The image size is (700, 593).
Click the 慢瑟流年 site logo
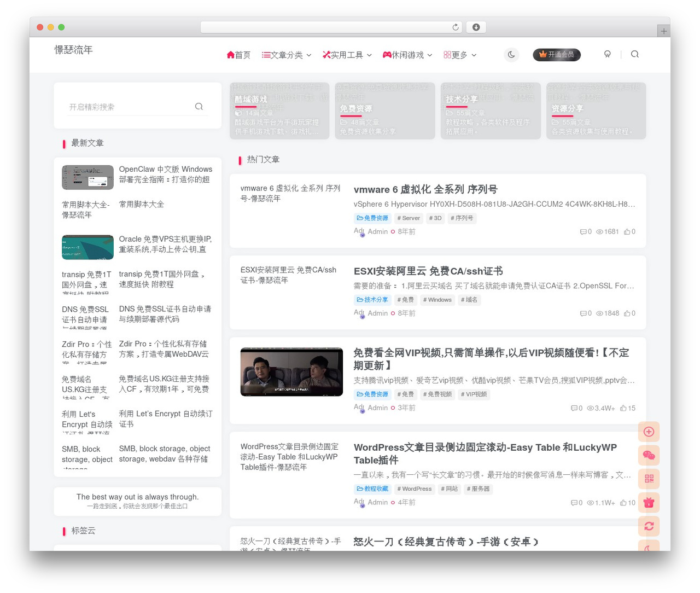[x=73, y=50]
